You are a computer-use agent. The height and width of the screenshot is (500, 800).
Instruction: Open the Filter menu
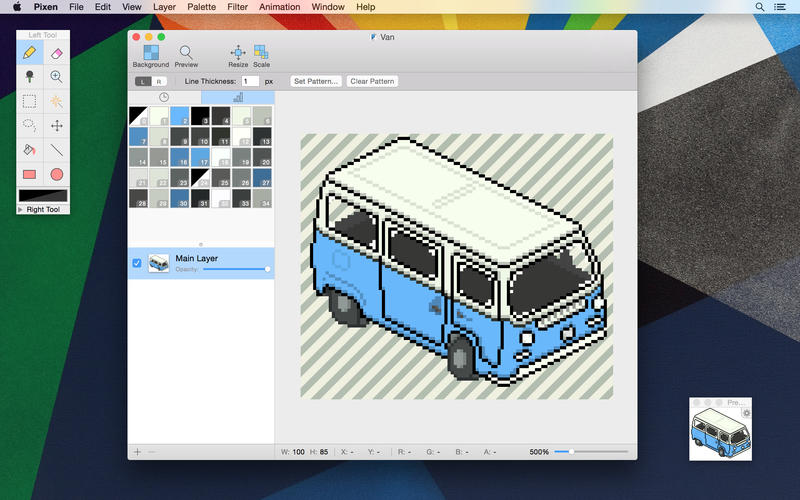(237, 7)
